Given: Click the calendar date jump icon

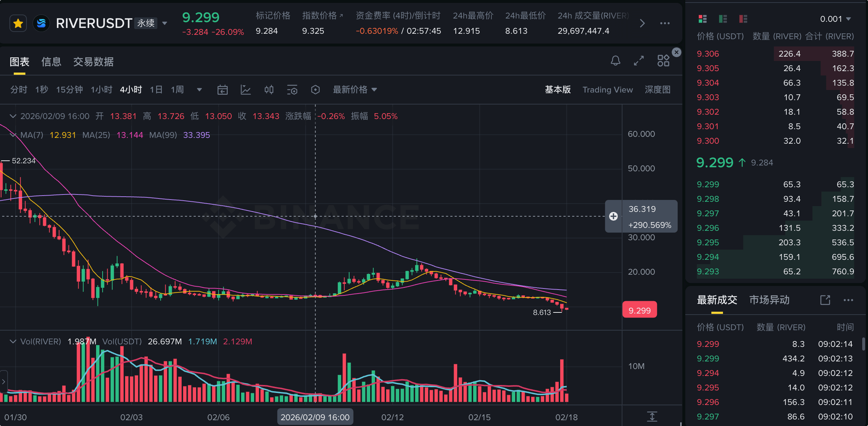Looking at the screenshot, I should [222, 90].
